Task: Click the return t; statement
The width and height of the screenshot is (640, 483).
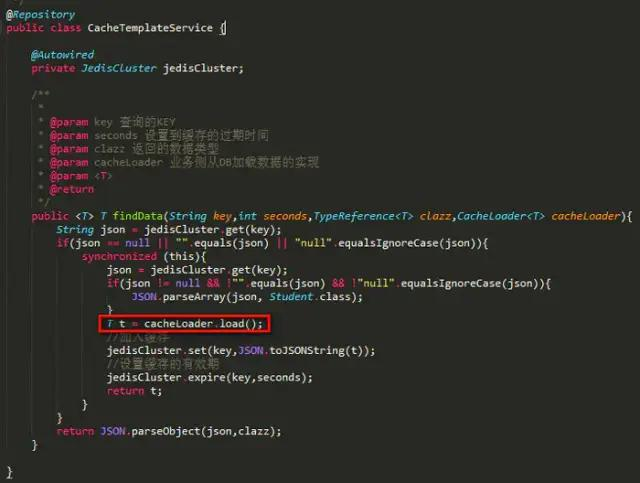Action: point(134,391)
